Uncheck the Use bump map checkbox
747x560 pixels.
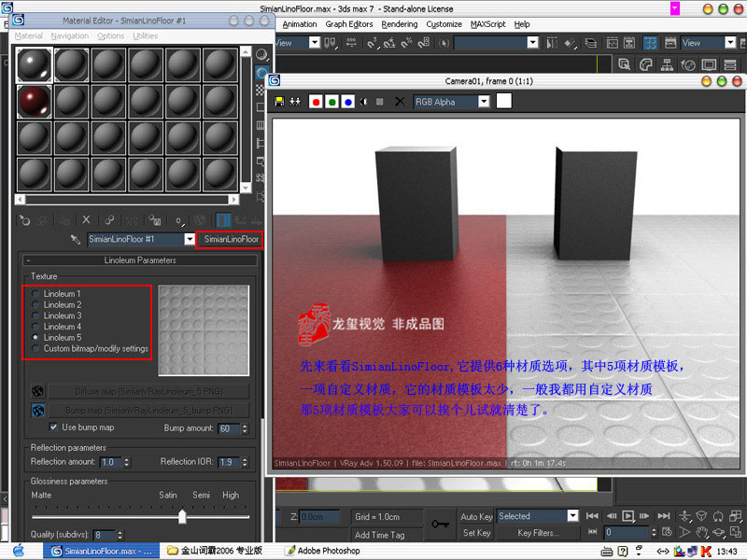tap(53, 427)
